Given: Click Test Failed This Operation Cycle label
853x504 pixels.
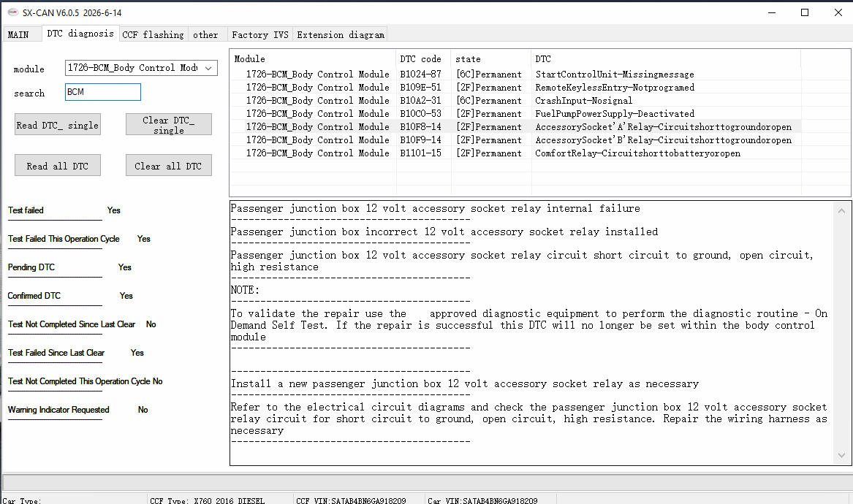Looking at the screenshot, I should (x=64, y=239).
